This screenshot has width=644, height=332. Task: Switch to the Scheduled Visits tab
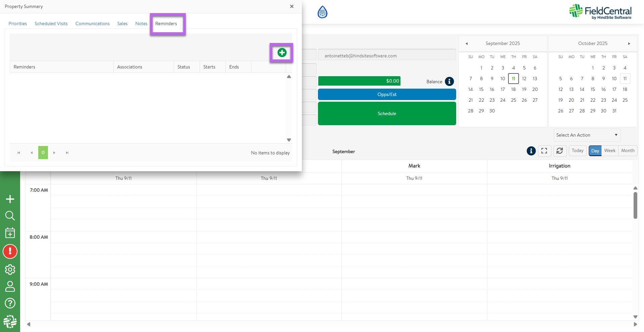[x=51, y=23]
